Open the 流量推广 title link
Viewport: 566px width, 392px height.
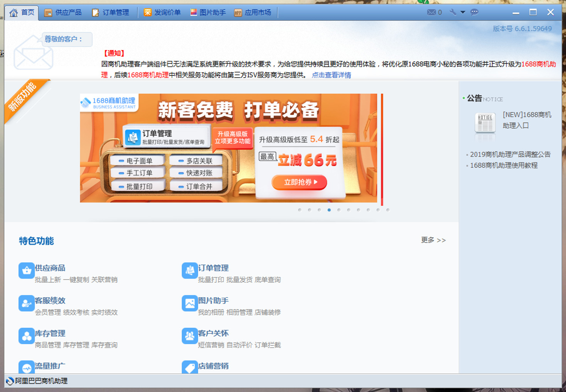50,366
